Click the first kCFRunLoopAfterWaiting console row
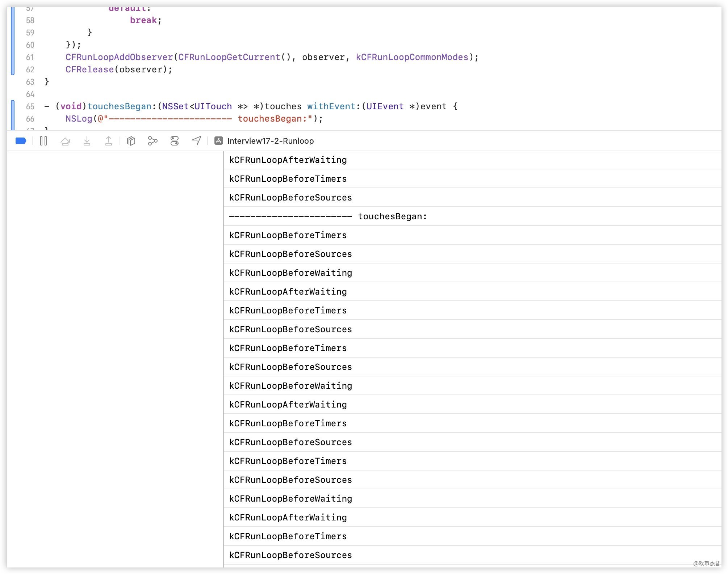Screen dimensions: 728x574 [x=288, y=160]
